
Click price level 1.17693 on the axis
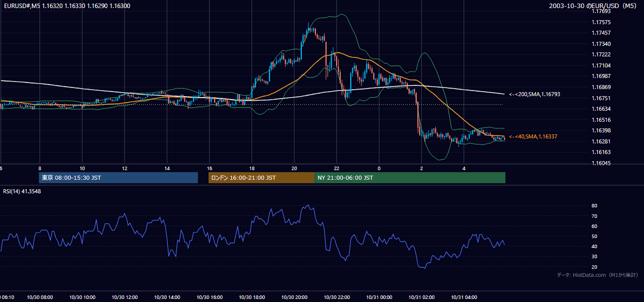(601, 12)
